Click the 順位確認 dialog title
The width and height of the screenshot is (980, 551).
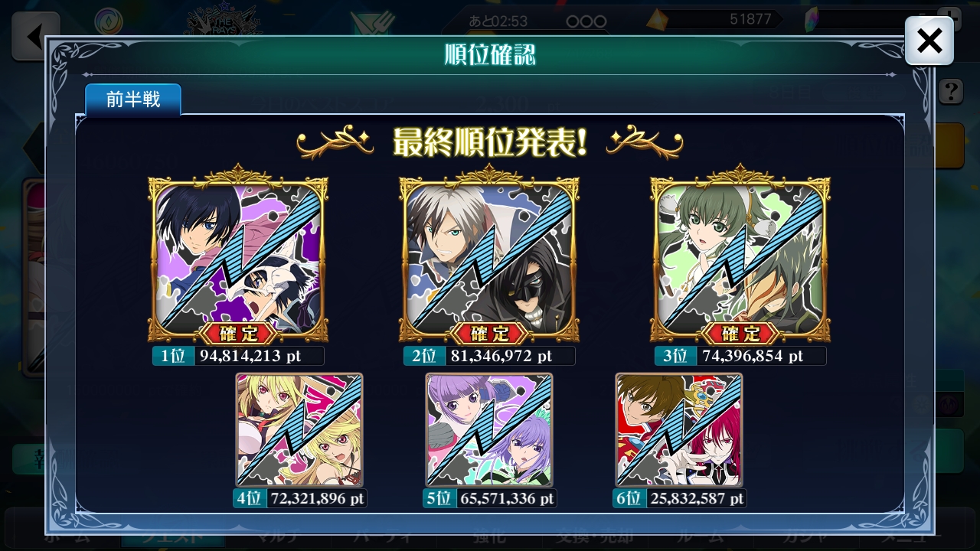[489, 55]
